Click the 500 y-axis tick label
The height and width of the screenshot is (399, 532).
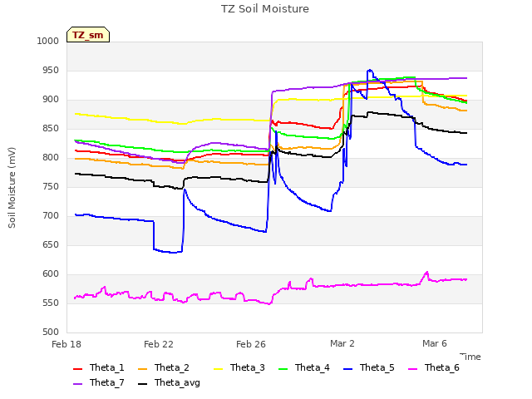click(x=51, y=332)
